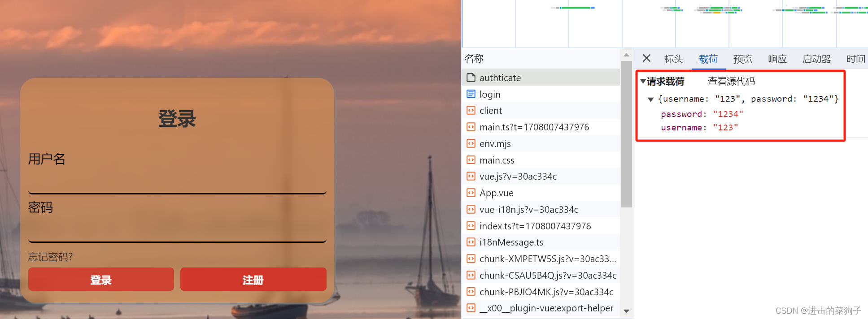Screen dimensions: 868x319
Task: Select the __x00__plugin-vue:export-helper request
Action: [x=541, y=308]
